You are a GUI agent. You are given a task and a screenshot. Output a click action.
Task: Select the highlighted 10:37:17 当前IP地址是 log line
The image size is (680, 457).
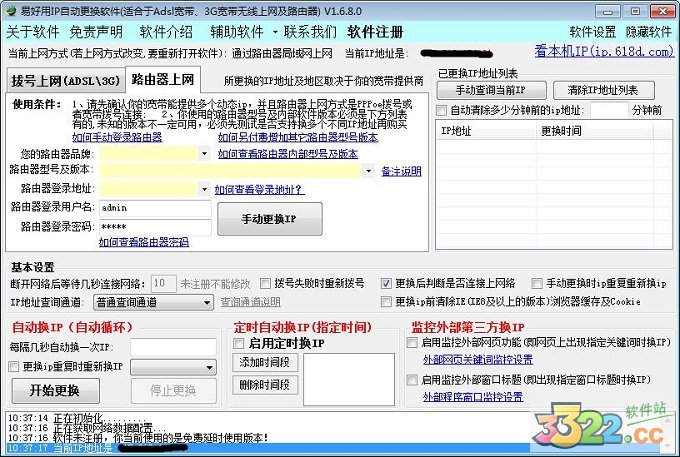pos(269,447)
